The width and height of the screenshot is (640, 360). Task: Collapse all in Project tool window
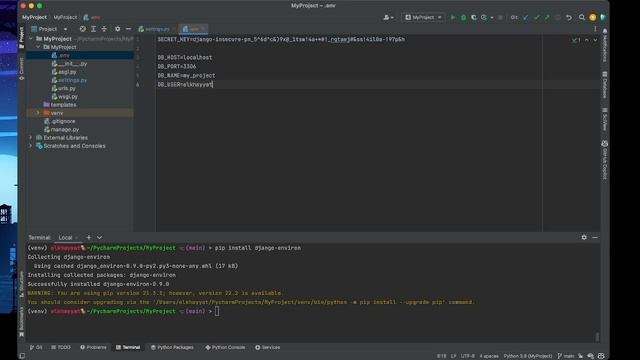pos(104,29)
